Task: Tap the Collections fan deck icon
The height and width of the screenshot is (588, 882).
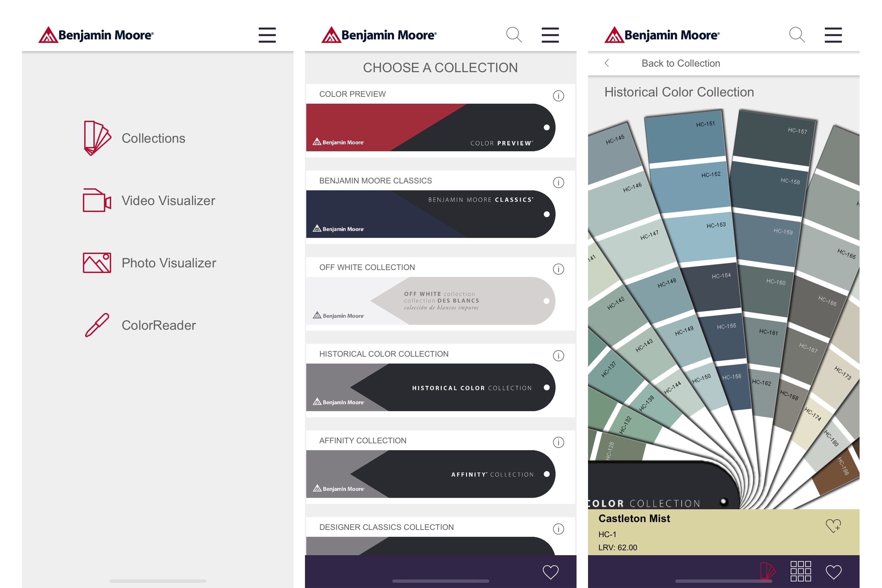Action: coord(97,138)
